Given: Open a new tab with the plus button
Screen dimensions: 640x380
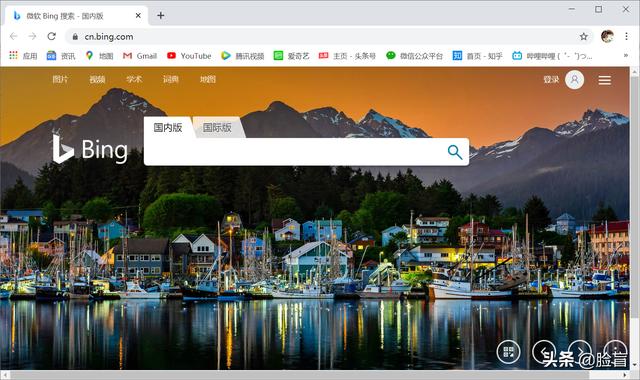Looking at the screenshot, I should click(x=161, y=16).
